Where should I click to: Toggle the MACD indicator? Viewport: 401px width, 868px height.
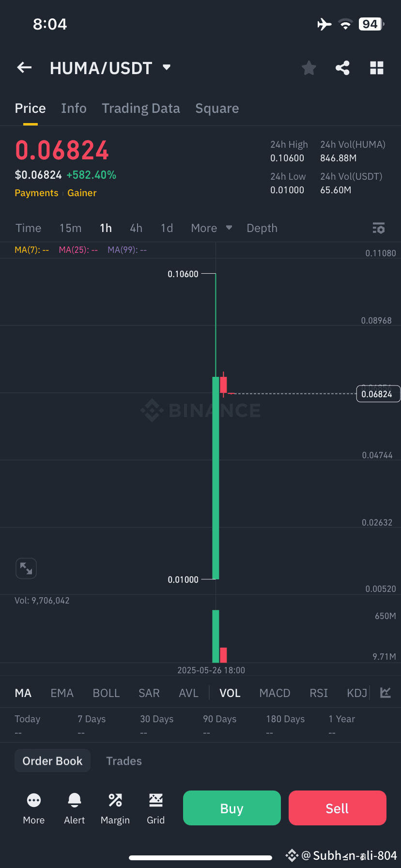[275, 693]
